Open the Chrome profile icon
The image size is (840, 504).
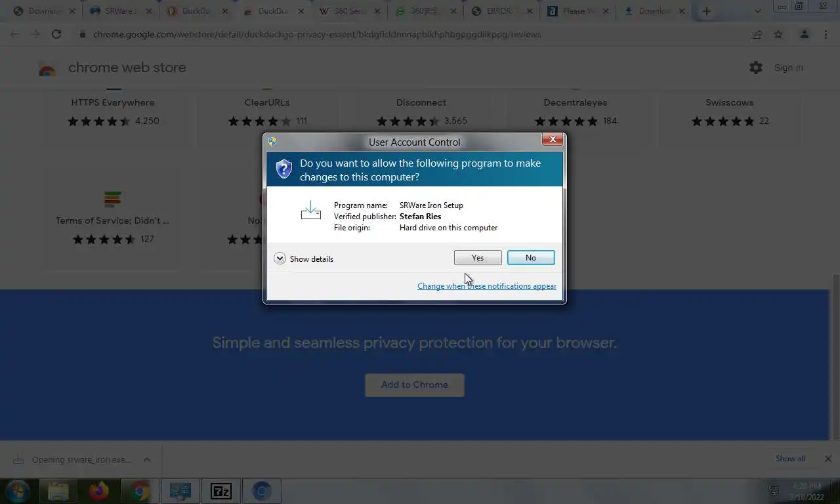pyautogui.click(x=804, y=34)
